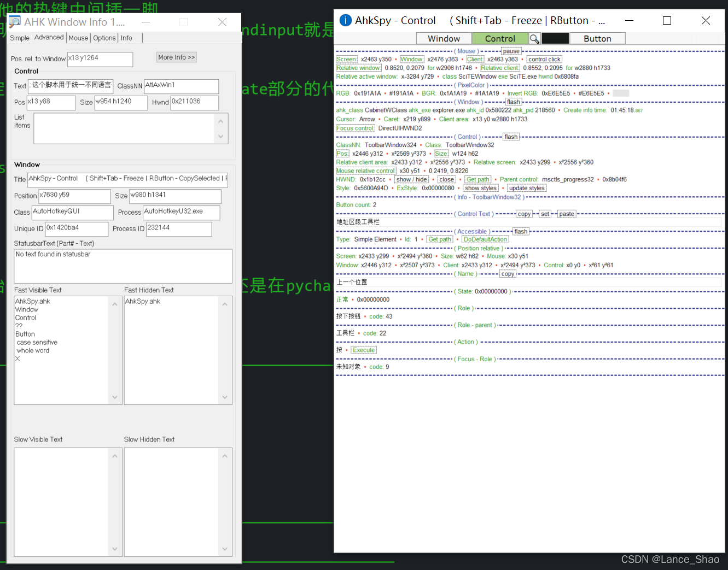The width and height of the screenshot is (728, 570).
Task: Click the Pos. rel. to Window field
Action: click(x=100, y=59)
